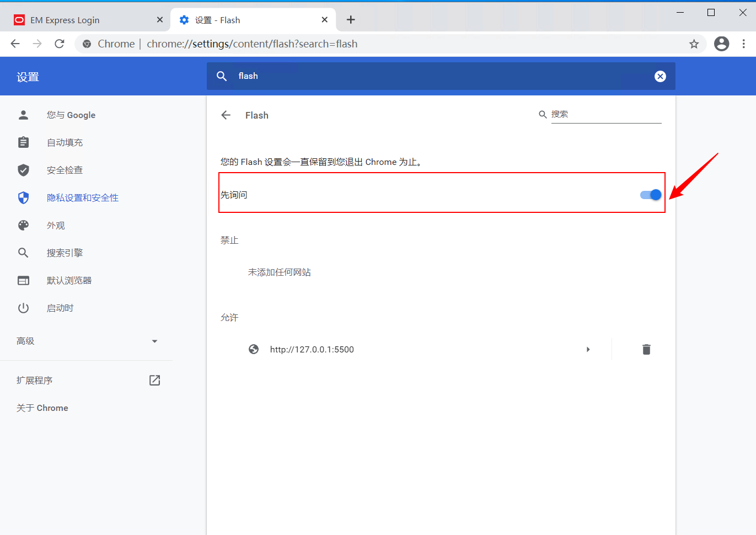Open Chrome three-dot menu
The width and height of the screenshot is (756, 535).
coord(743,44)
